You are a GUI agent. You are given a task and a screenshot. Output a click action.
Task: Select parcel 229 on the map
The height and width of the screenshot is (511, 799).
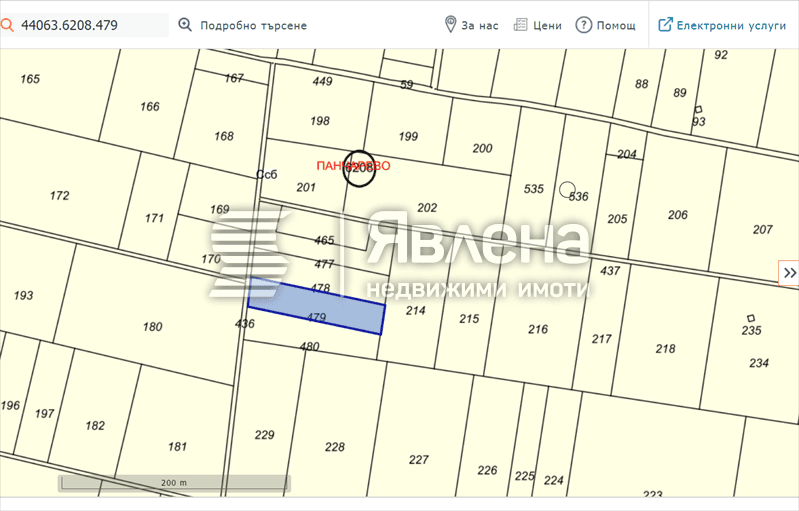point(264,435)
